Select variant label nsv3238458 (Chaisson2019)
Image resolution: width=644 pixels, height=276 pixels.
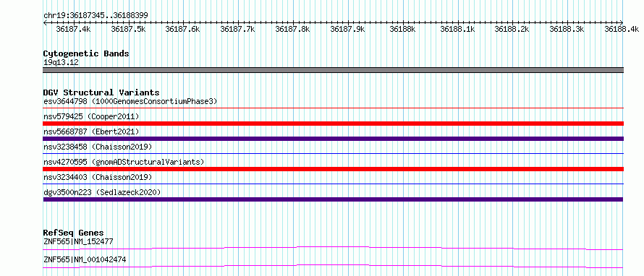point(98,147)
